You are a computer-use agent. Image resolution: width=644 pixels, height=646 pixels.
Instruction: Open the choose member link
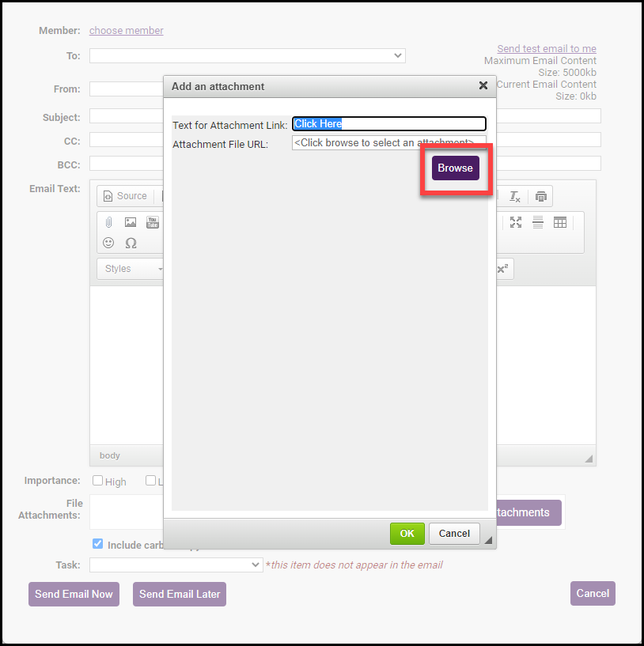126,31
